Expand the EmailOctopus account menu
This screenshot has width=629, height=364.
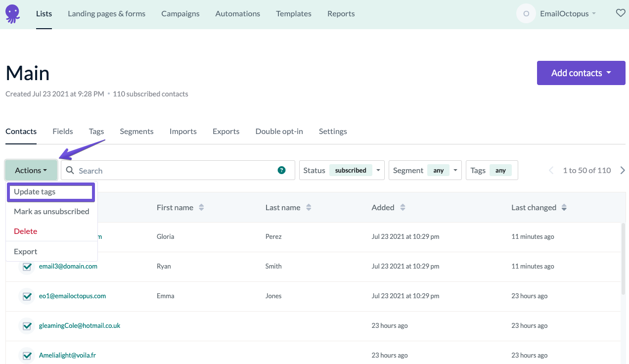pos(568,14)
